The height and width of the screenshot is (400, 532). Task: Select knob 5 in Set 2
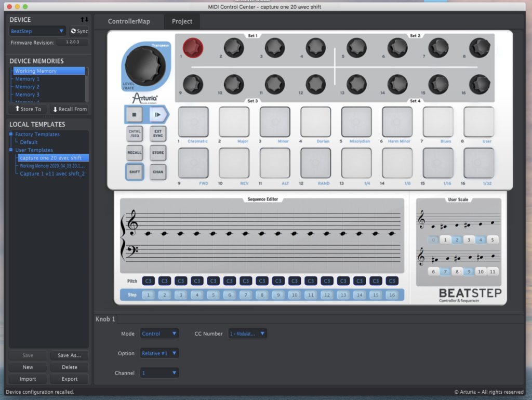pos(356,48)
